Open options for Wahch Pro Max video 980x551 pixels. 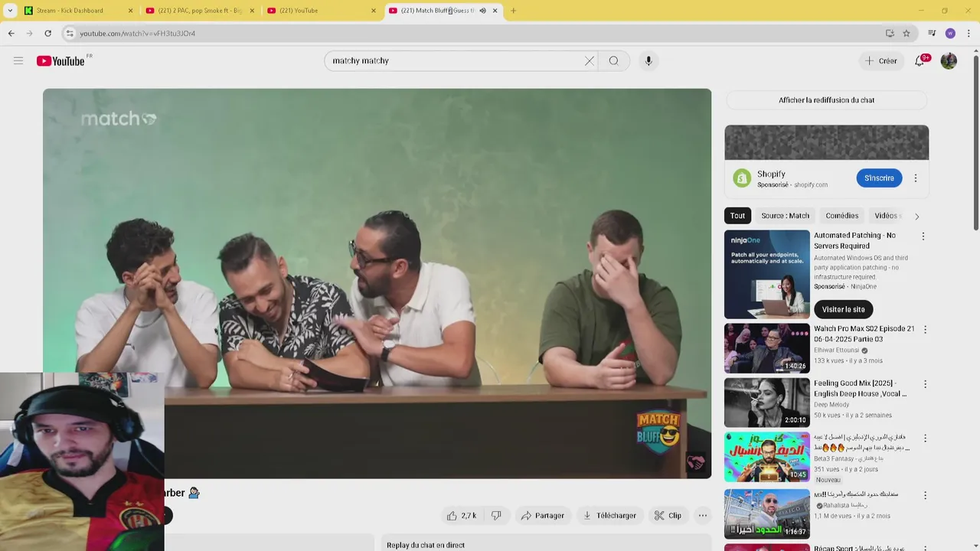click(x=925, y=330)
